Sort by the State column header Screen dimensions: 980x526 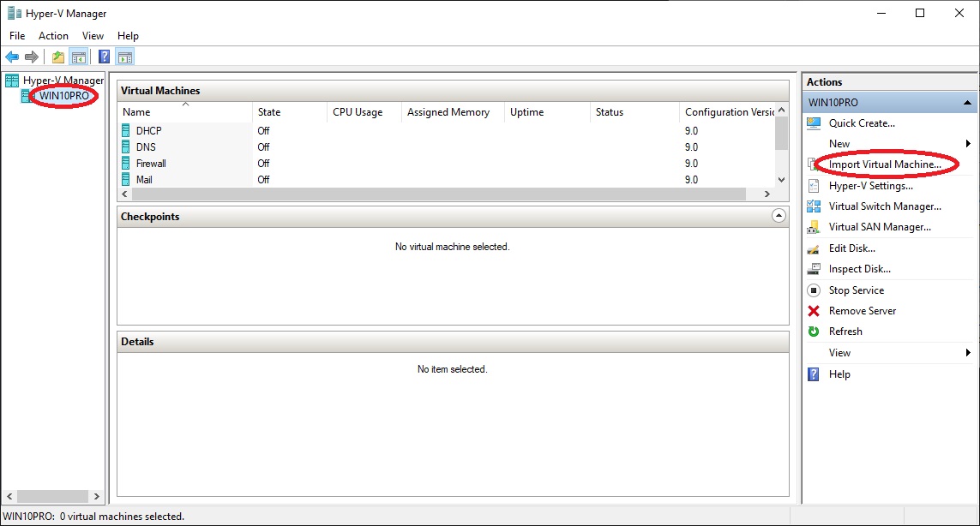click(290, 112)
